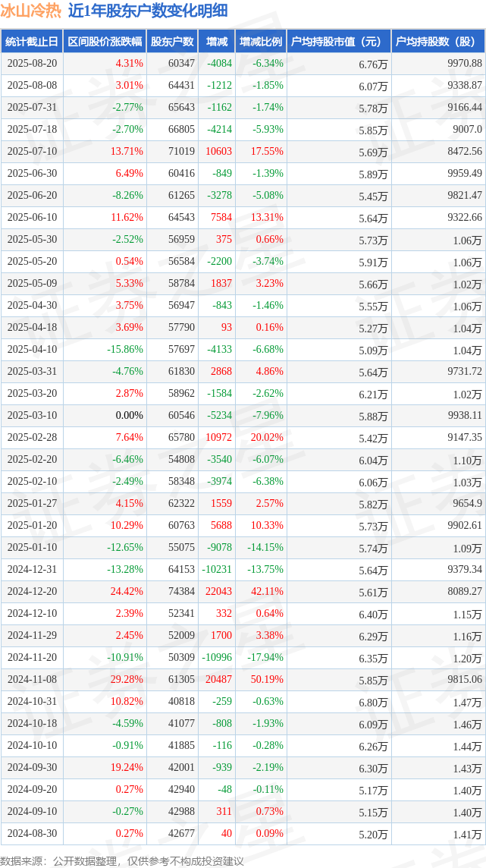Click the 冰山冷热 stock name title
The width and height of the screenshot is (486, 868).
31,11
